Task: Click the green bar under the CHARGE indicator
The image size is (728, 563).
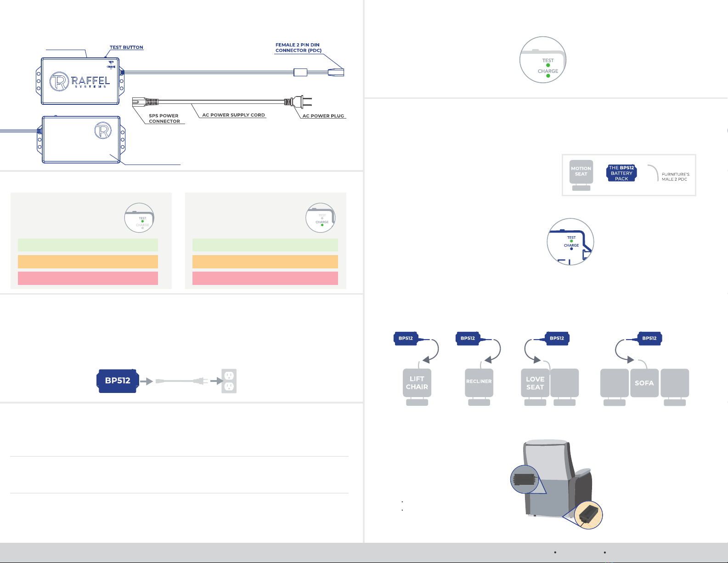Action: point(265,245)
